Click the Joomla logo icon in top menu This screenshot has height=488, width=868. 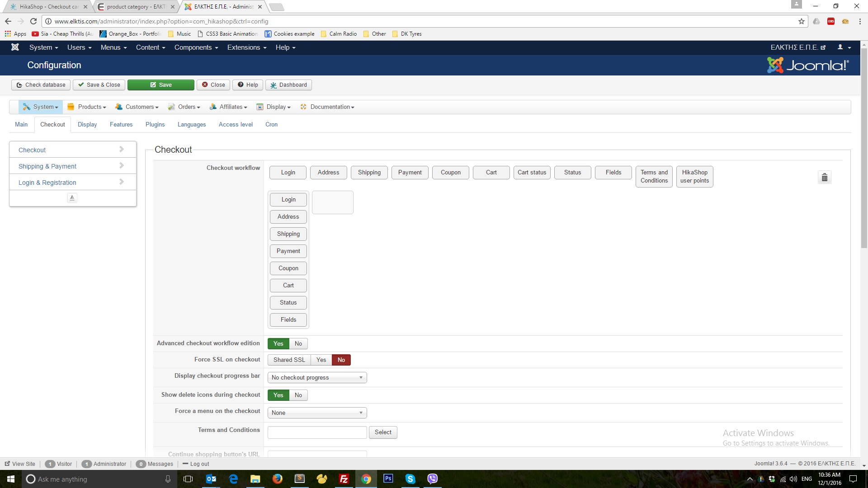[15, 47]
